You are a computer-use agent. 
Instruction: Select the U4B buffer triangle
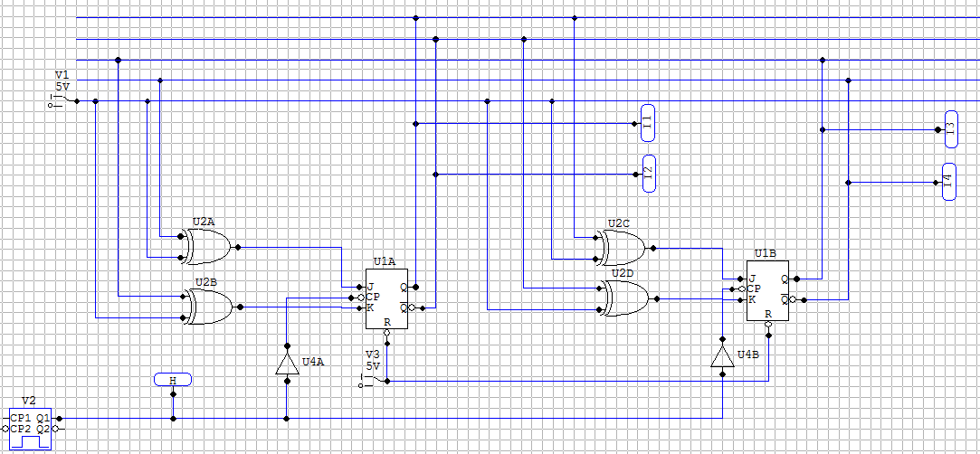(721, 355)
